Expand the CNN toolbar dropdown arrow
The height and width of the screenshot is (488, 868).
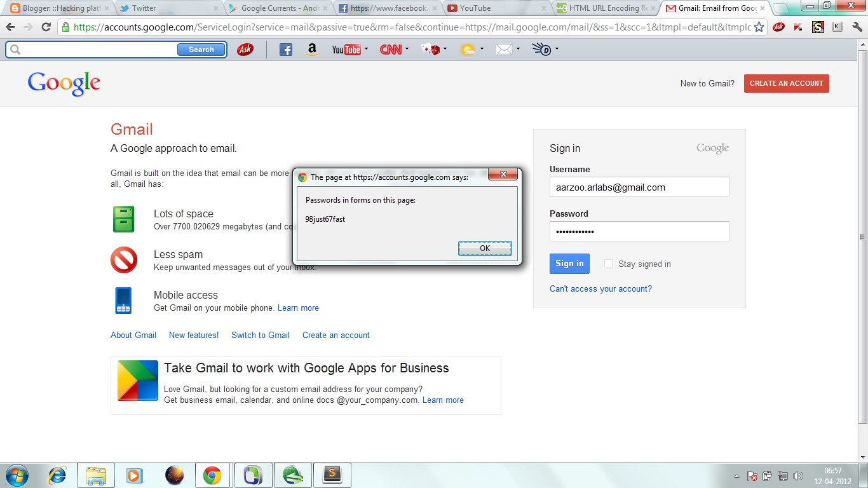tap(407, 49)
